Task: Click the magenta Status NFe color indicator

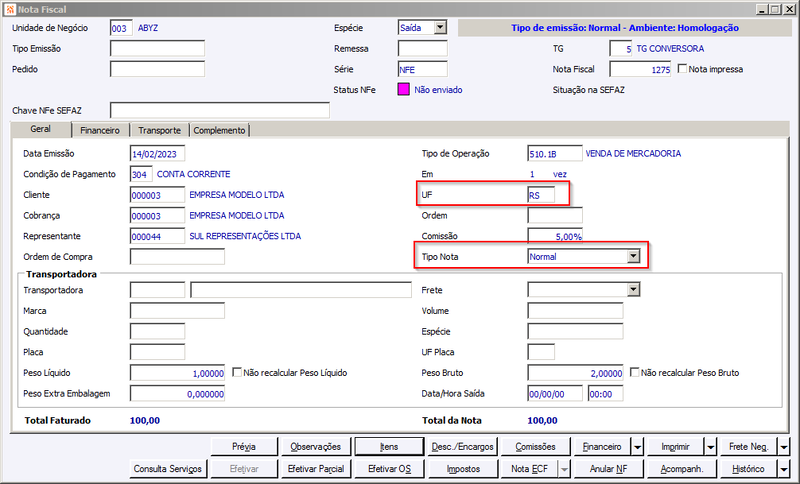Action: click(404, 90)
